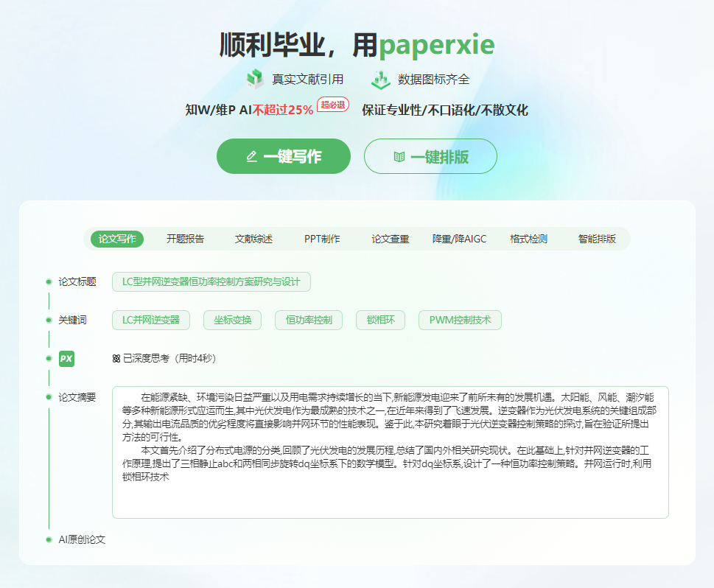The width and height of the screenshot is (714, 588).
Task: Open the 智能排版 tab
Action: pos(597,239)
